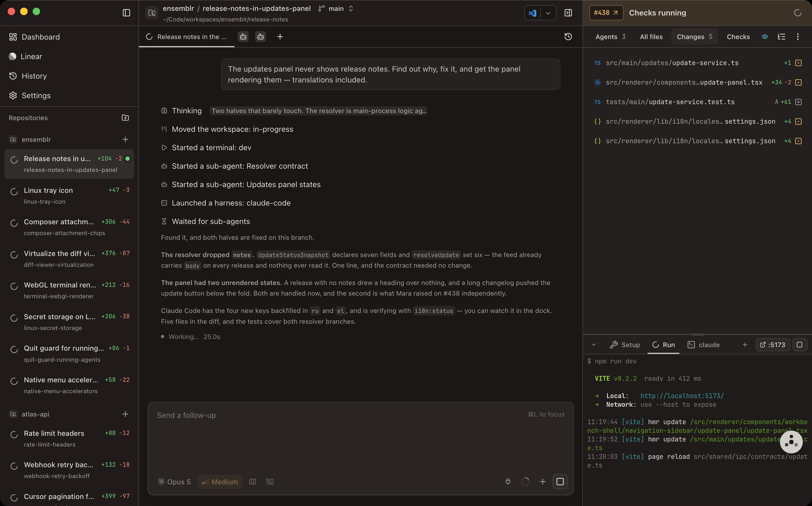Toggle the eye visibility icon in Changes
This screenshot has width=812, height=506.
pyautogui.click(x=765, y=37)
